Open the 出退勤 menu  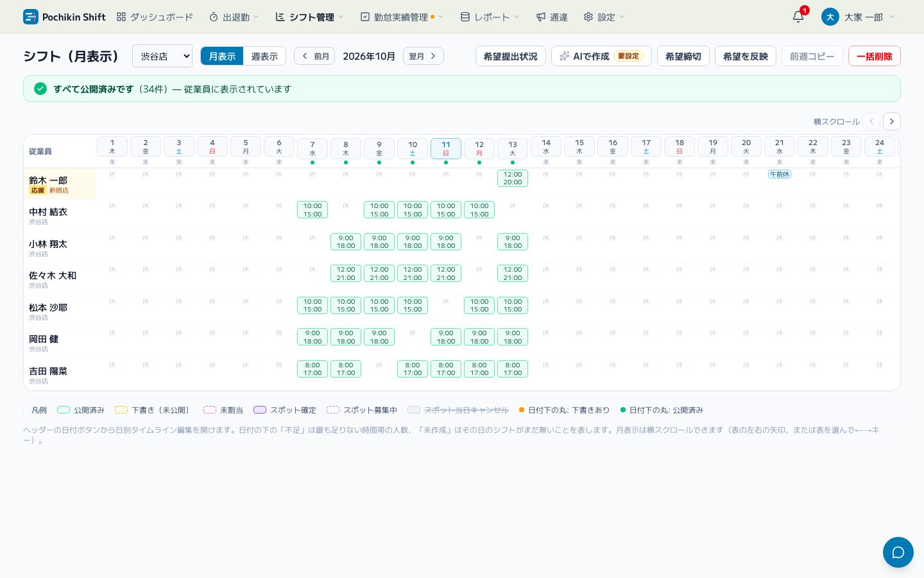pyautogui.click(x=234, y=17)
